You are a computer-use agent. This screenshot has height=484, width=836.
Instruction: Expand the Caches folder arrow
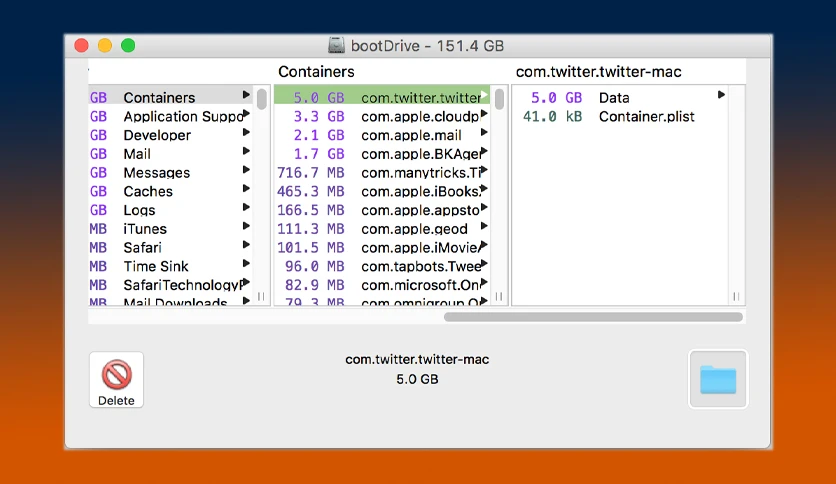point(246,188)
